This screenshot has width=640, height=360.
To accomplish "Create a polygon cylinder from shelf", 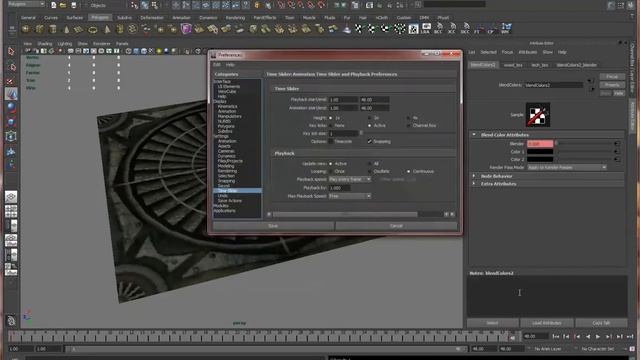I will (x=53, y=29).
